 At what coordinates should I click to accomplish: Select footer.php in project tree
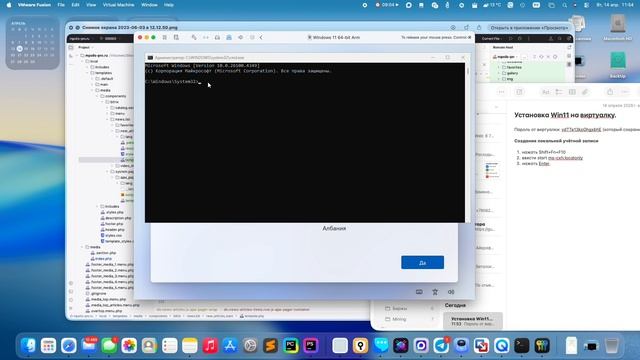[111, 224]
